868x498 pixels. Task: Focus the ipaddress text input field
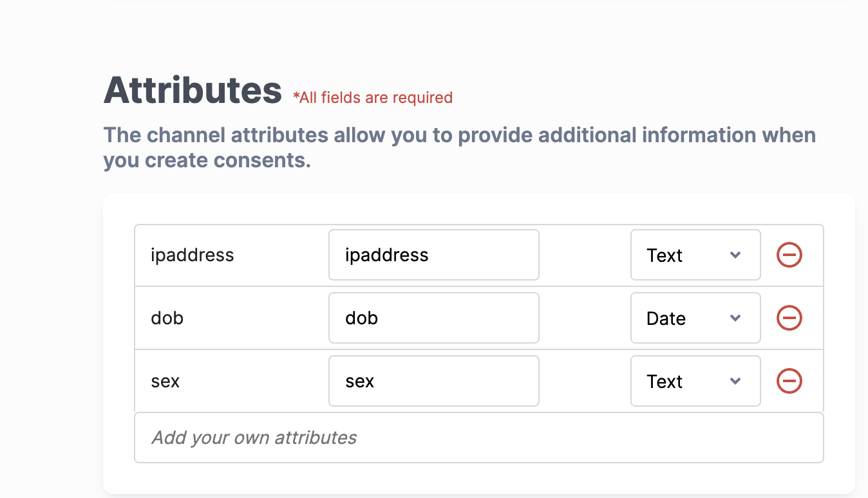(434, 255)
